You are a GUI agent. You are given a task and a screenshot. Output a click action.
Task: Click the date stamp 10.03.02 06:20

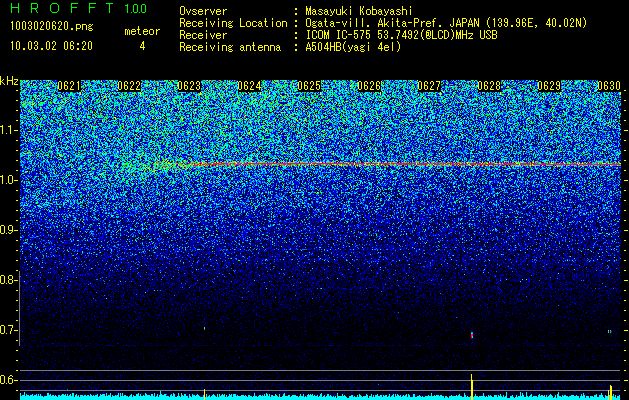51,46
